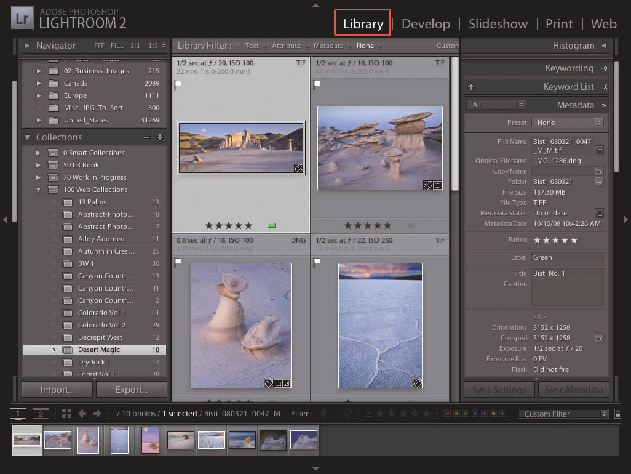Screen dimensions: 631x474
Task: Filter by flagged status icon
Action: click(324, 413)
